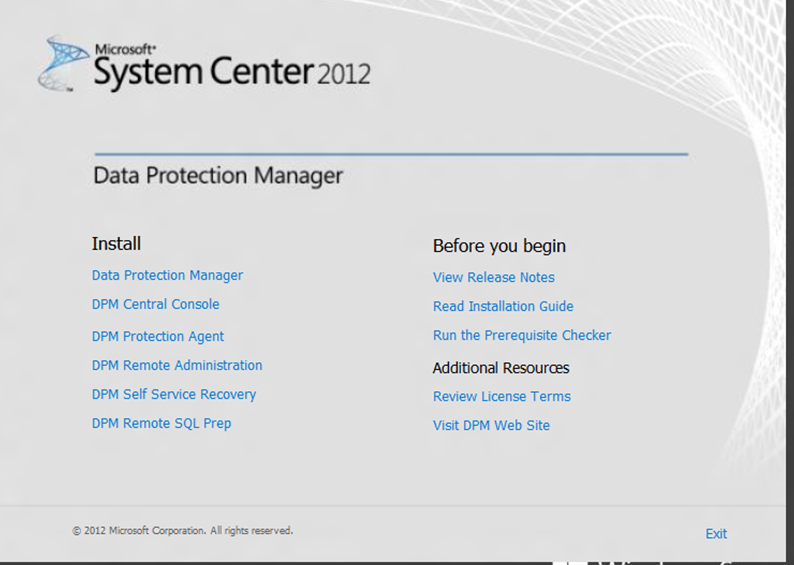
Task: Click the Data Protection Manager page title
Action: (x=218, y=176)
